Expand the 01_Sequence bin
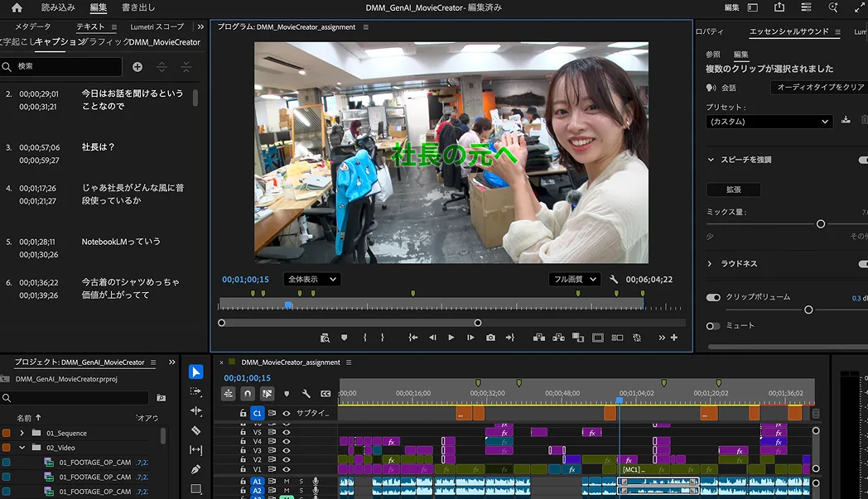 click(x=22, y=433)
